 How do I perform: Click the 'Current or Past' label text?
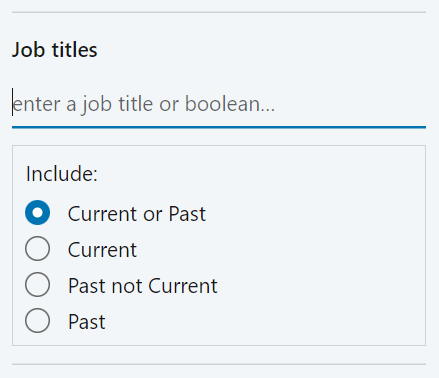click(137, 214)
